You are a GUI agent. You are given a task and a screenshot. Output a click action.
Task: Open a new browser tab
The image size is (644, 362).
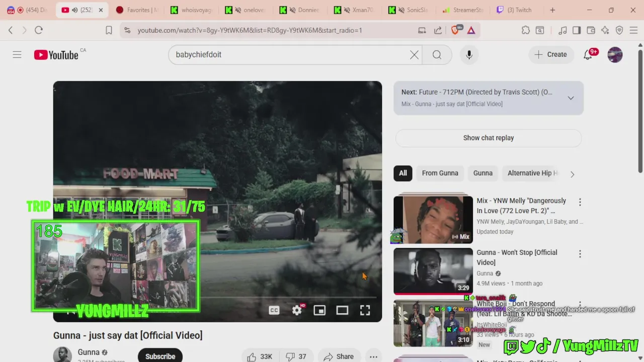(552, 10)
